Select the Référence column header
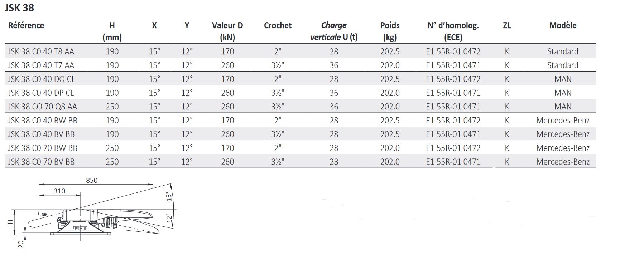This screenshot has height=265, width=644. (26, 25)
